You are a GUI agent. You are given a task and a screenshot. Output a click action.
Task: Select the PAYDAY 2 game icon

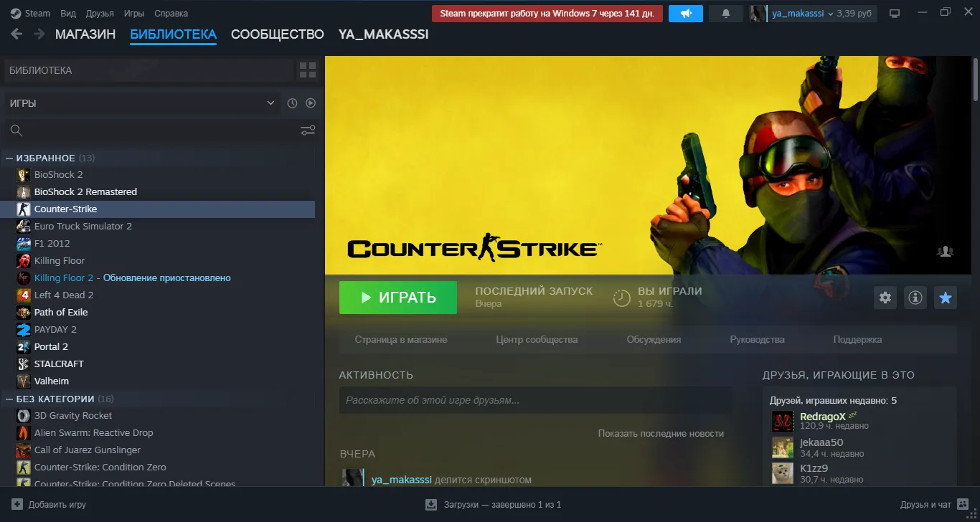[x=24, y=329]
